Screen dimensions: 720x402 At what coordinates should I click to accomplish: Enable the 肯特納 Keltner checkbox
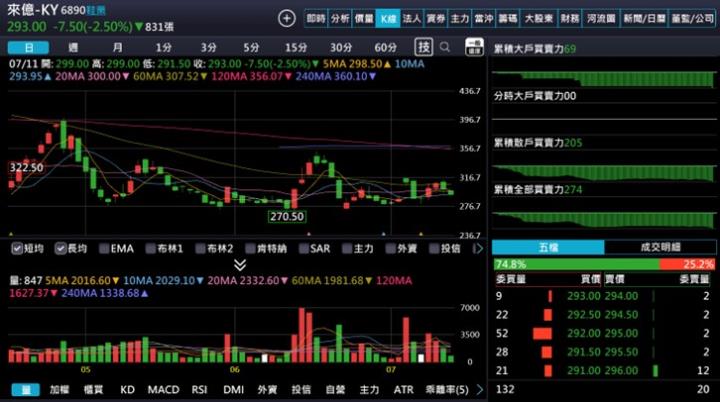(250, 249)
